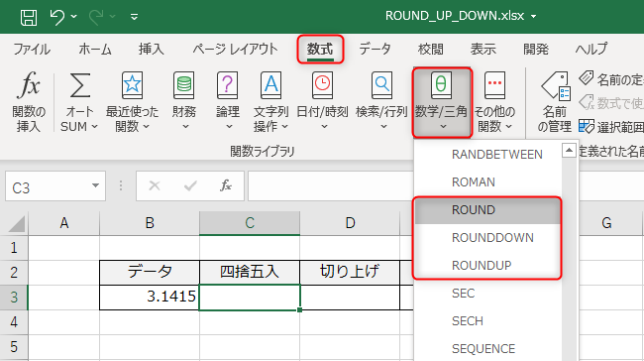Screen dimensions: 644x361
Task: Open the 検索/行列 magnifier icon
Action: (382, 85)
